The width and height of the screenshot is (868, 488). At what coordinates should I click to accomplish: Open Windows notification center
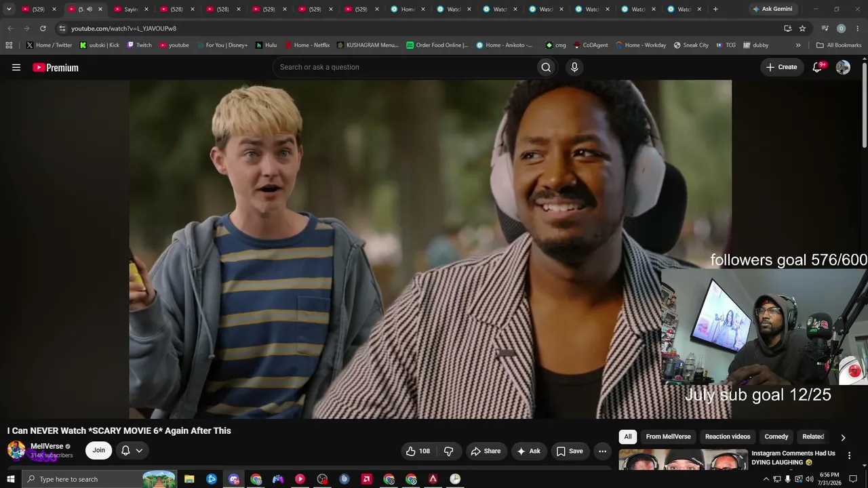coord(854,479)
